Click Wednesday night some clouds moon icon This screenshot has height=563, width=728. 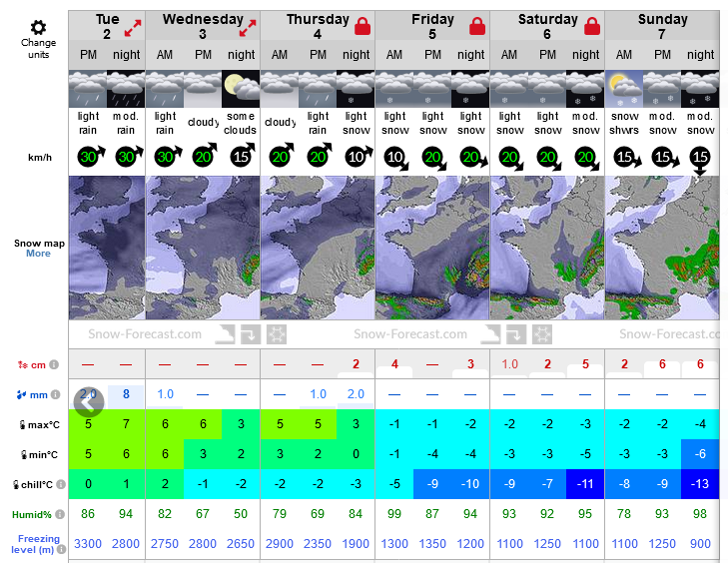click(x=241, y=89)
